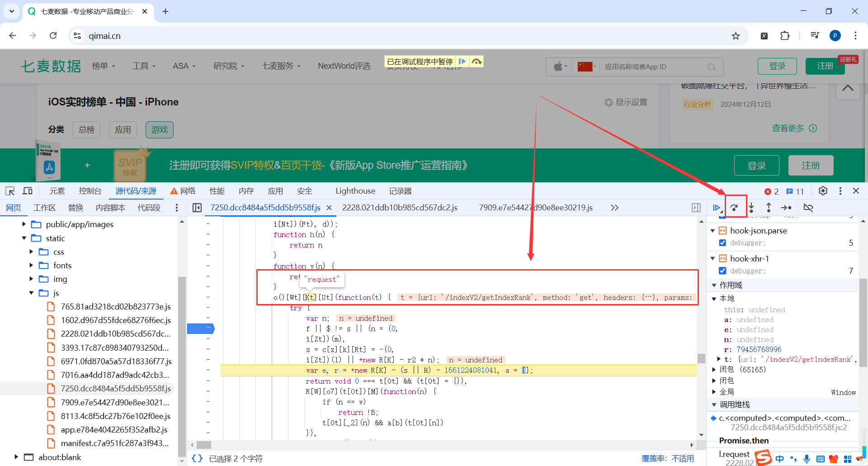Click the 登录 button on green banner
The height and width of the screenshot is (466, 868).
[757, 166]
